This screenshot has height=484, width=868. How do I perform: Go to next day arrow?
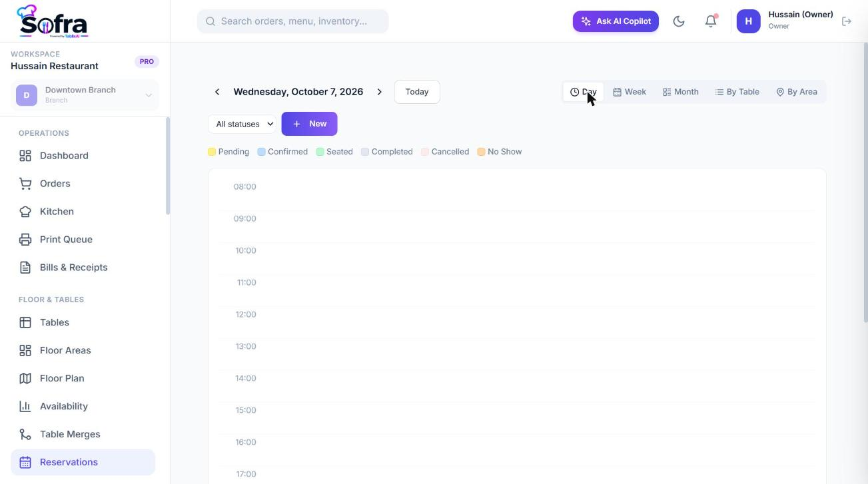(380, 92)
